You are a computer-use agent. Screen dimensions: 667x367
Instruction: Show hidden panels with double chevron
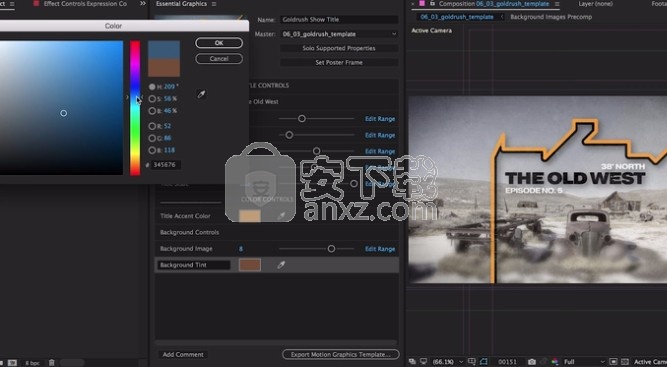point(143,3)
